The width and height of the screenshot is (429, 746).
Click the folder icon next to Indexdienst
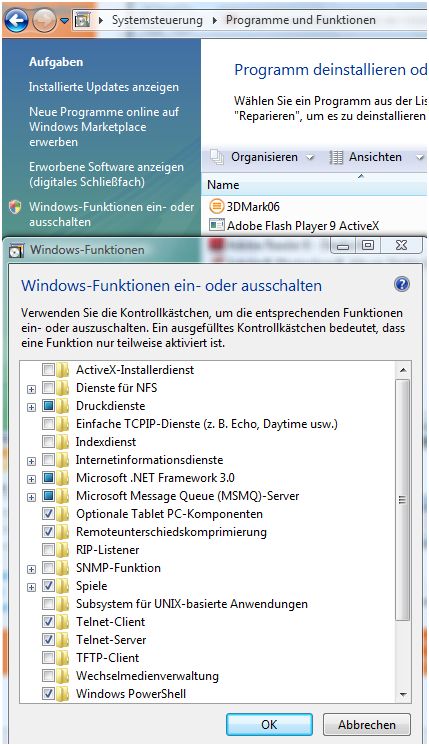[62, 442]
